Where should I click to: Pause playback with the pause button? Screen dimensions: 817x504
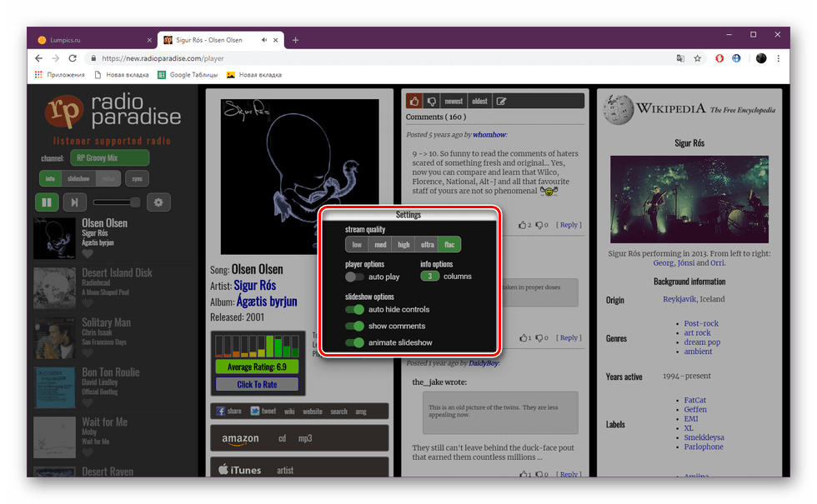pyautogui.click(x=47, y=202)
